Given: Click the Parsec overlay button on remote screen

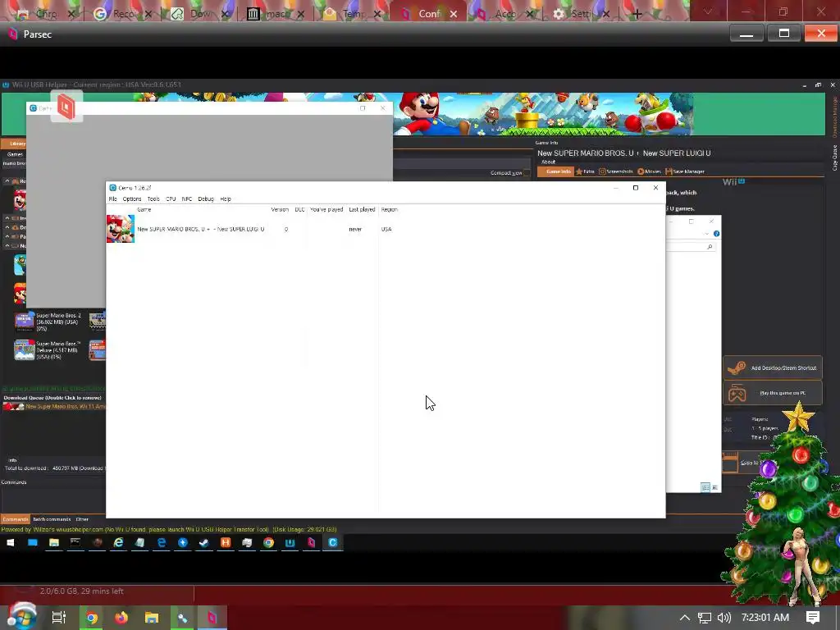Looking at the screenshot, I should point(67,107).
